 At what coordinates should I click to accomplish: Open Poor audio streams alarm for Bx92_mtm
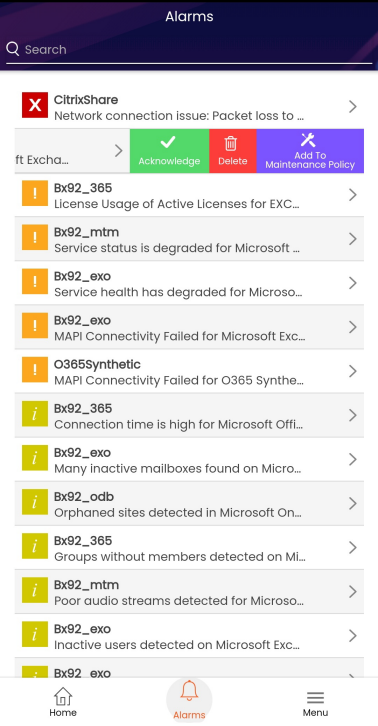coord(189,592)
